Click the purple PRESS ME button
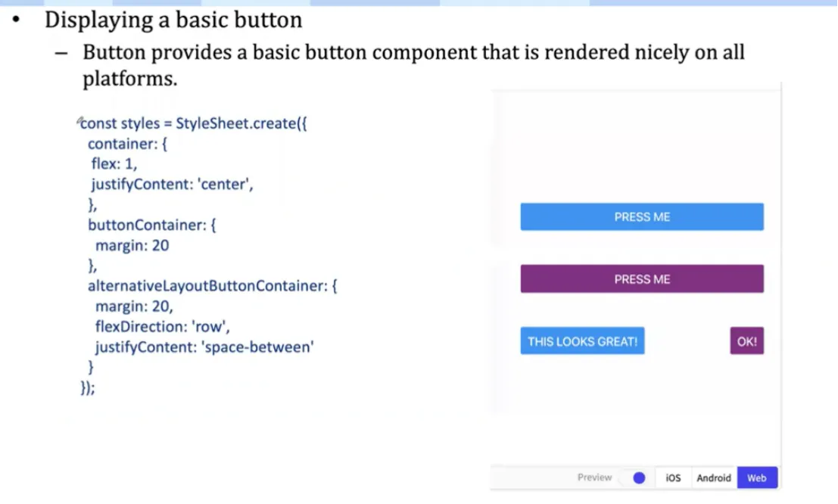Image resolution: width=838 pixels, height=504 pixels. (x=642, y=279)
